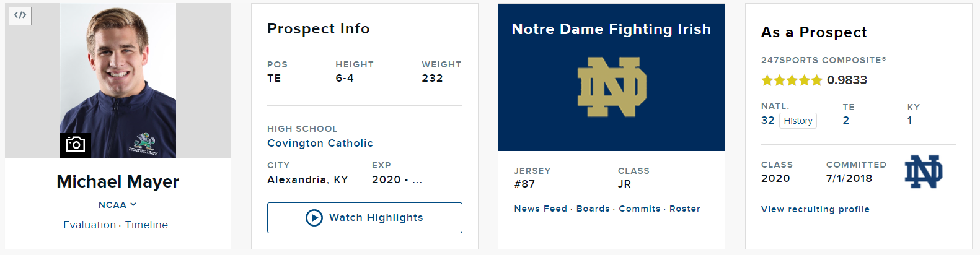
Task: Click the embed code icon
Action: pos(20,15)
